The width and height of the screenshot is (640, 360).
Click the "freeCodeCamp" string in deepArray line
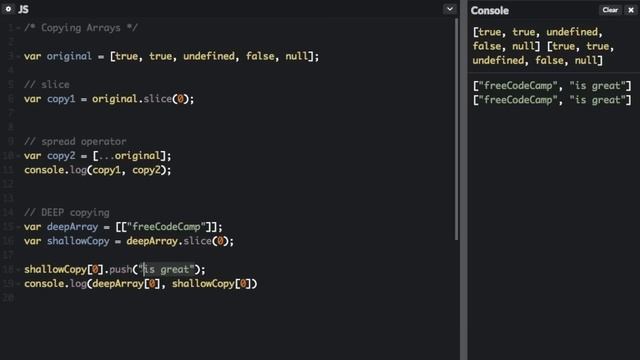click(x=166, y=227)
